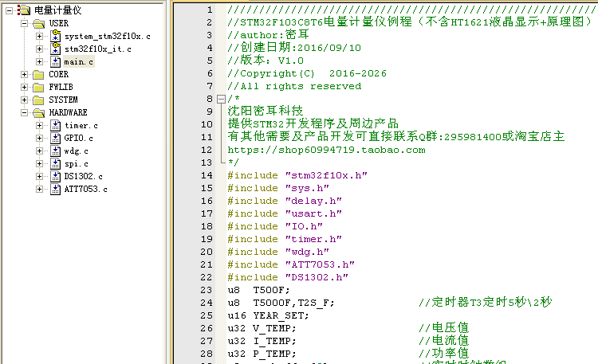
Task: Click the u32 P_TEMP declaration
Action: click(262, 354)
